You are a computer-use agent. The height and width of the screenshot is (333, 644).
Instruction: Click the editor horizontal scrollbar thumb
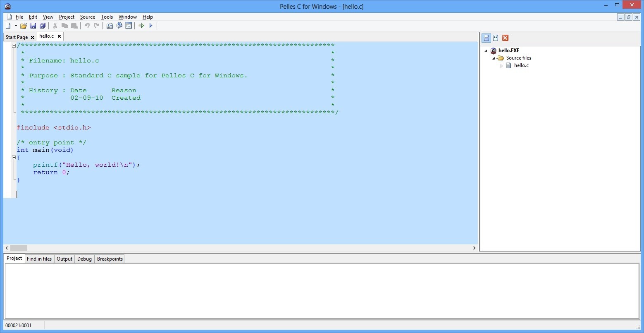tap(19, 248)
